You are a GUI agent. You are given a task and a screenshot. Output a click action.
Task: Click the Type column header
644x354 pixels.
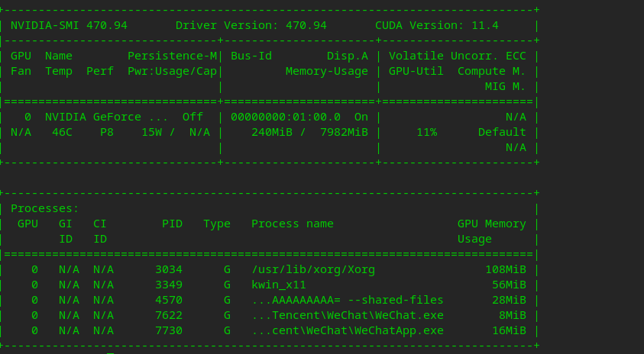click(x=217, y=224)
